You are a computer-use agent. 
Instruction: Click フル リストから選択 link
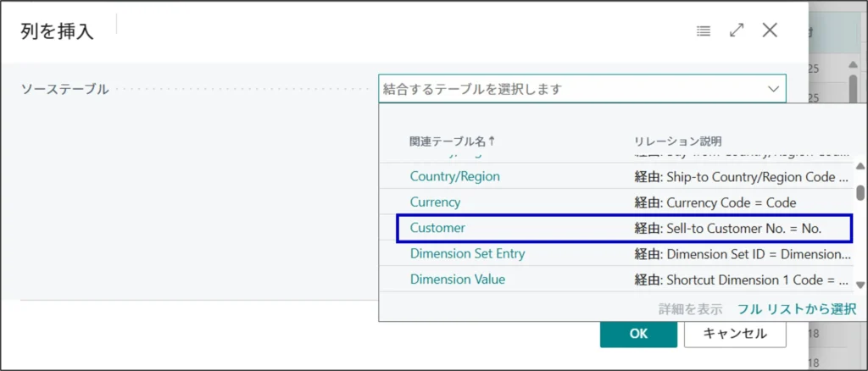point(796,309)
